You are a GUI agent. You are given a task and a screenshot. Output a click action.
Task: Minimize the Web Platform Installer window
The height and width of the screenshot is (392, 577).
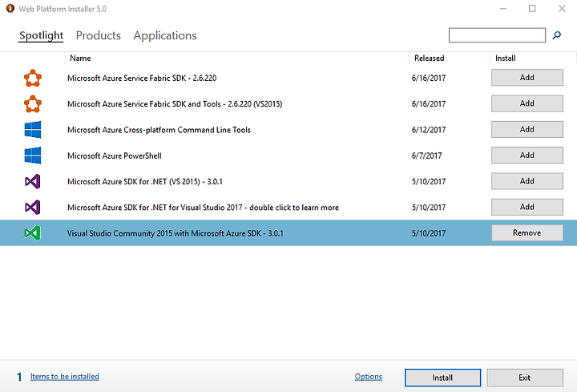pos(503,9)
